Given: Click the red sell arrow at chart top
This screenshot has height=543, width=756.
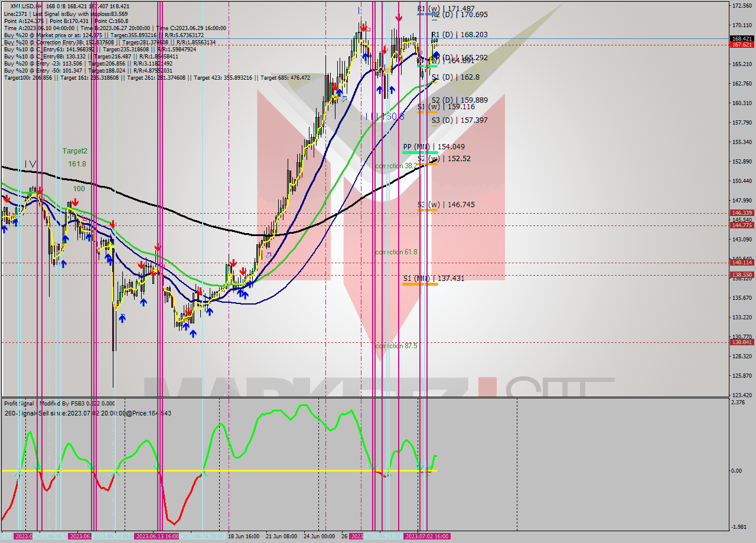Looking at the screenshot, I should (400, 18).
